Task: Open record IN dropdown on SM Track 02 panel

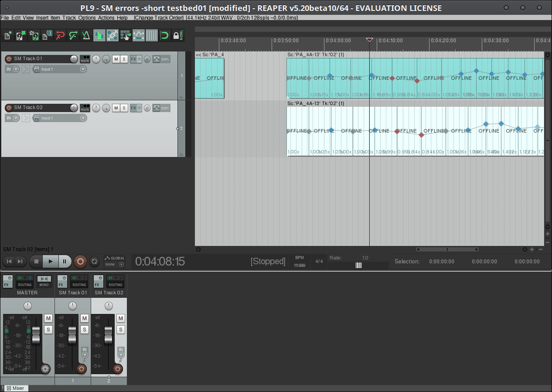Action: click(x=16, y=118)
